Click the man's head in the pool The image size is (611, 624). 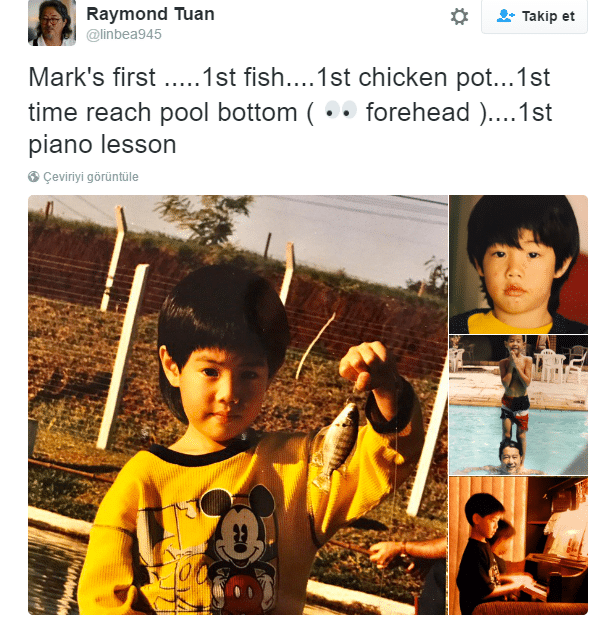[x=511, y=456]
